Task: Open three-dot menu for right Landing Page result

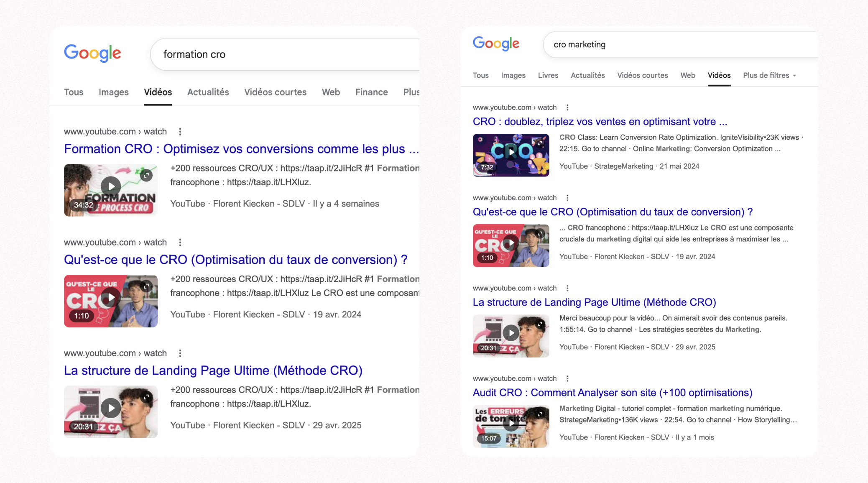Action: click(x=567, y=288)
